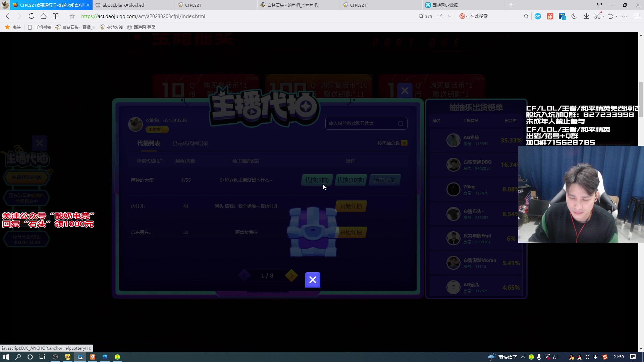The image size is (644, 362).
Task: Click the share page icon in address bar
Action: tap(440, 16)
